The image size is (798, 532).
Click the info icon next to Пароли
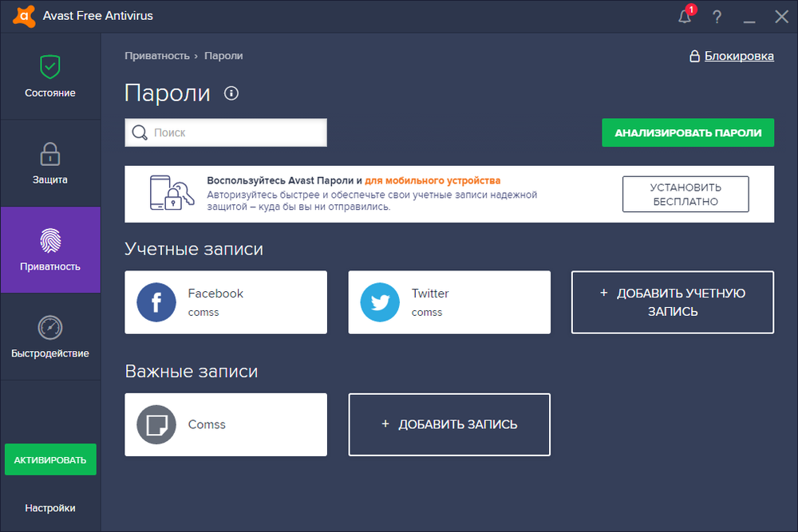(231, 93)
